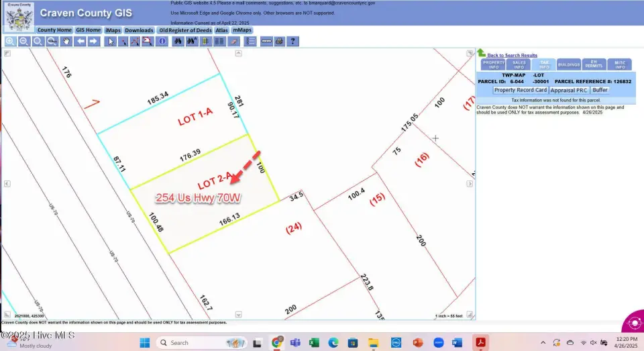Follow the Back to Search Results link
This screenshot has height=351, width=644.
pos(512,55)
